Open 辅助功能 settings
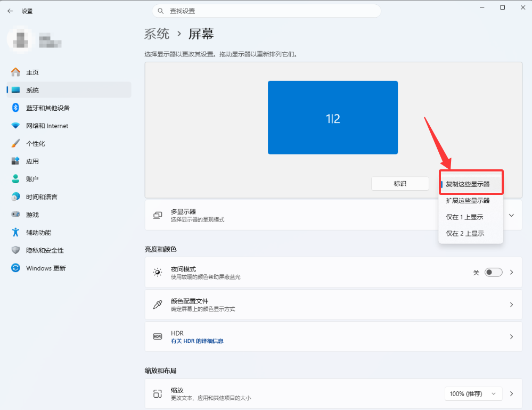The image size is (532, 410). (x=69, y=232)
